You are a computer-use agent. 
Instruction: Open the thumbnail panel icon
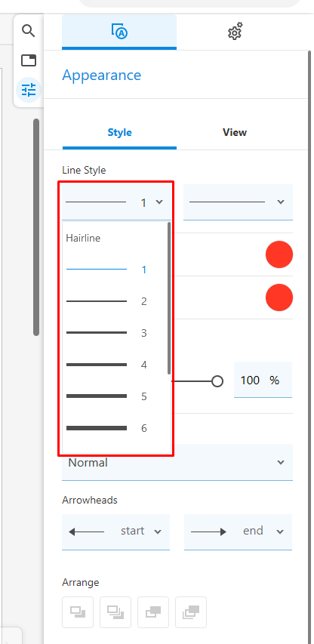29,60
